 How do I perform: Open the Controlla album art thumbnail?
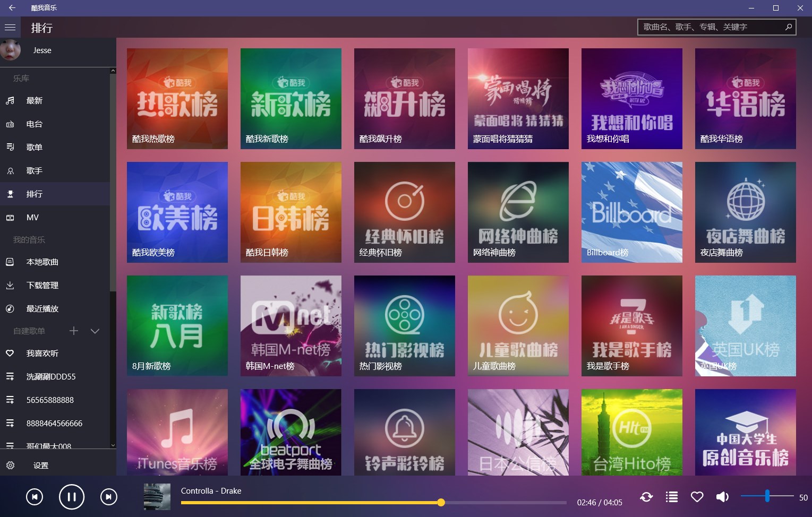[157, 497]
